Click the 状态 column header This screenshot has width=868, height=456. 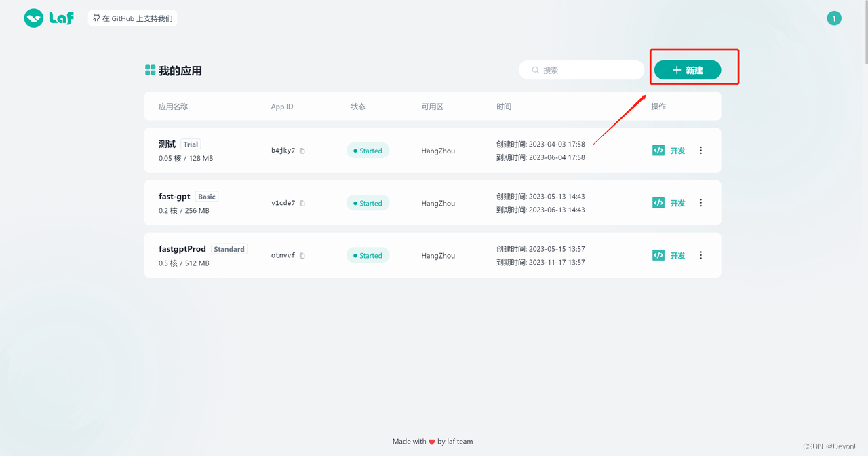click(358, 107)
